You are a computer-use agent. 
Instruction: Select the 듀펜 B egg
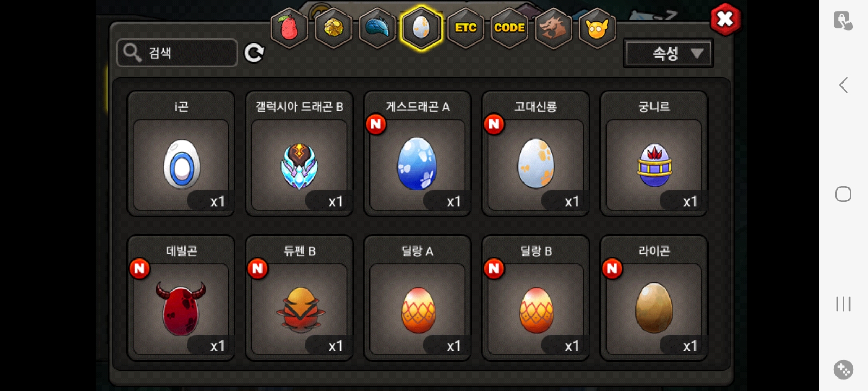click(299, 298)
